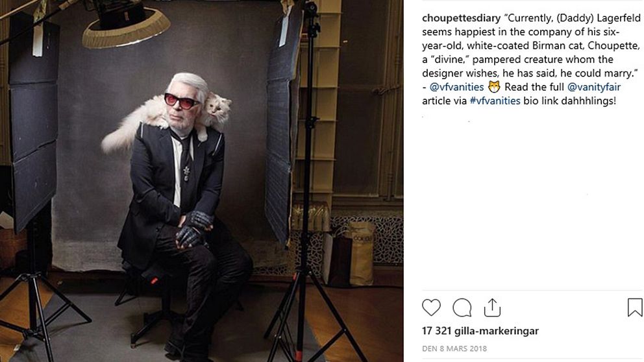View the 17 321 gilla-markeringar likes list

(x=480, y=331)
